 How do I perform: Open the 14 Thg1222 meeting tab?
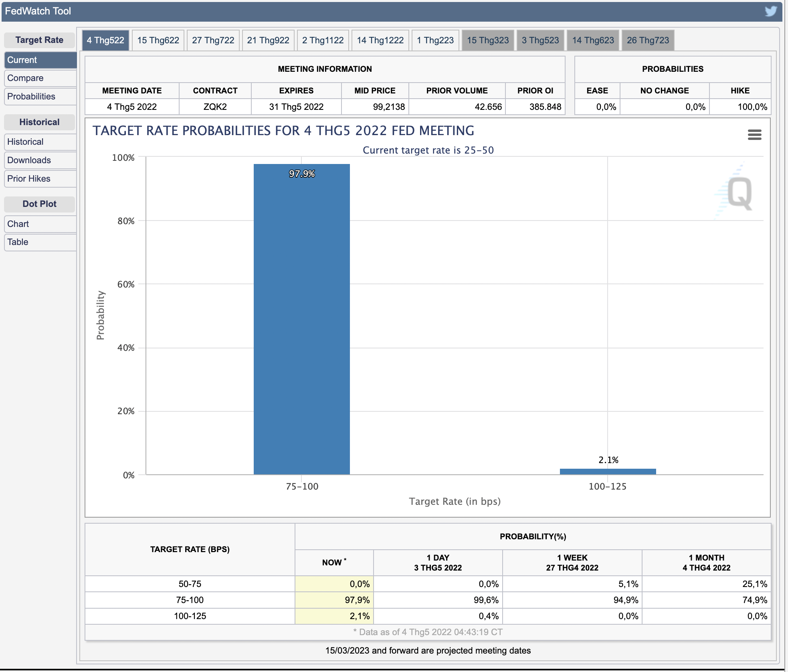[x=380, y=40]
